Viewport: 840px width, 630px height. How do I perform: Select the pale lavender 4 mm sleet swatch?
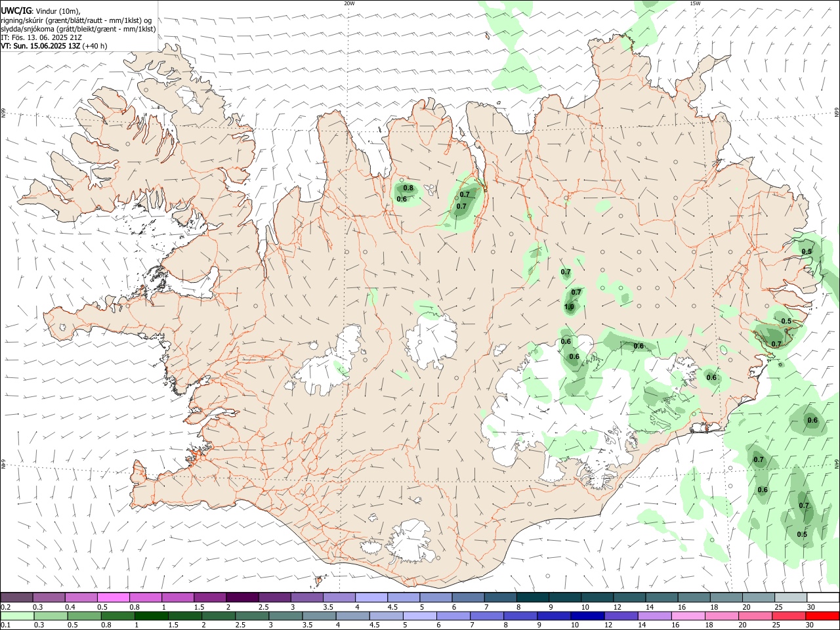371,597
